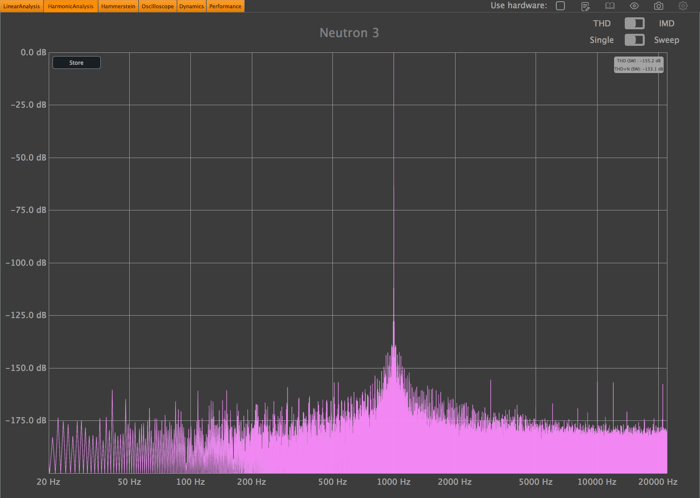This screenshot has width=700, height=498.
Task: Click the 500 Hz axis label
Action: (x=333, y=482)
